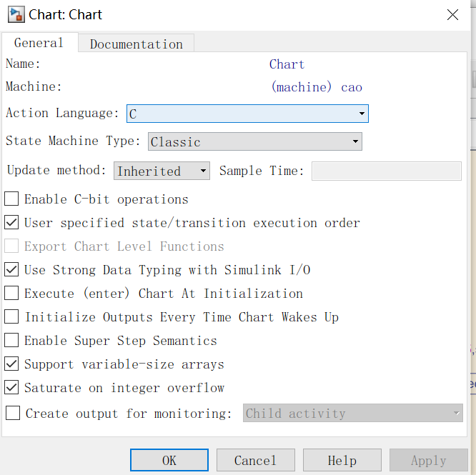Disable Use Strong Data Typing with Simulink I/O
The image size is (476, 475).
pyautogui.click(x=12, y=270)
